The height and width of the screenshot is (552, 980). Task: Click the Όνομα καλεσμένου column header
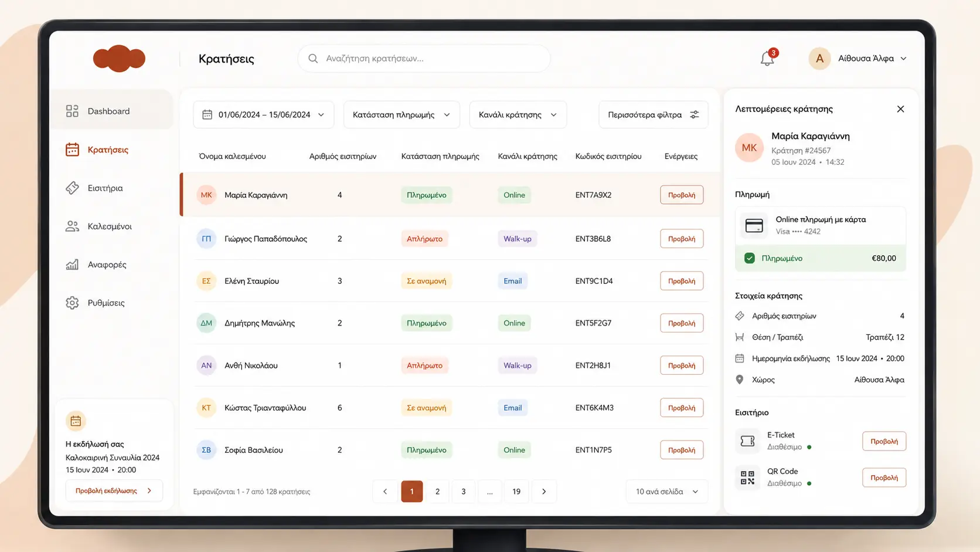click(x=233, y=156)
